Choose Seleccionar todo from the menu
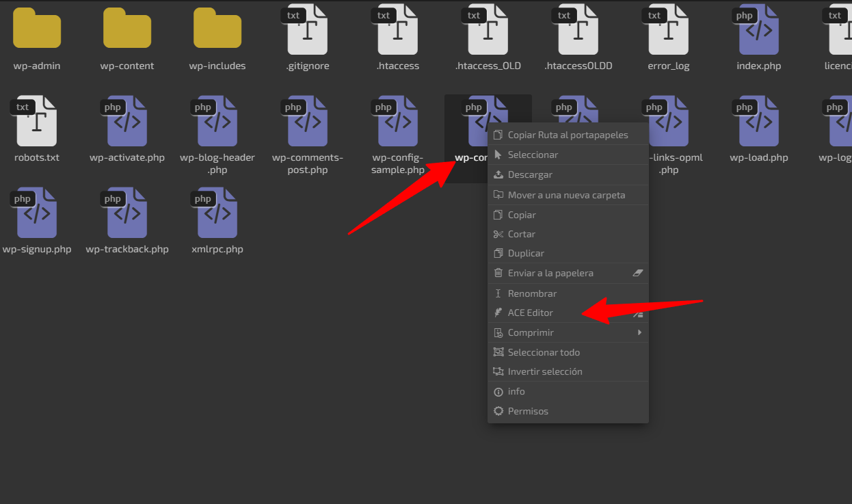The height and width of the screenshot is (504, 852). (568, 352)
